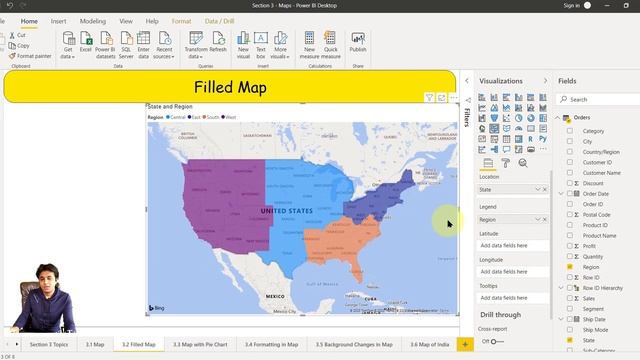Open the More visuals dropdown

tap(280, 45)
